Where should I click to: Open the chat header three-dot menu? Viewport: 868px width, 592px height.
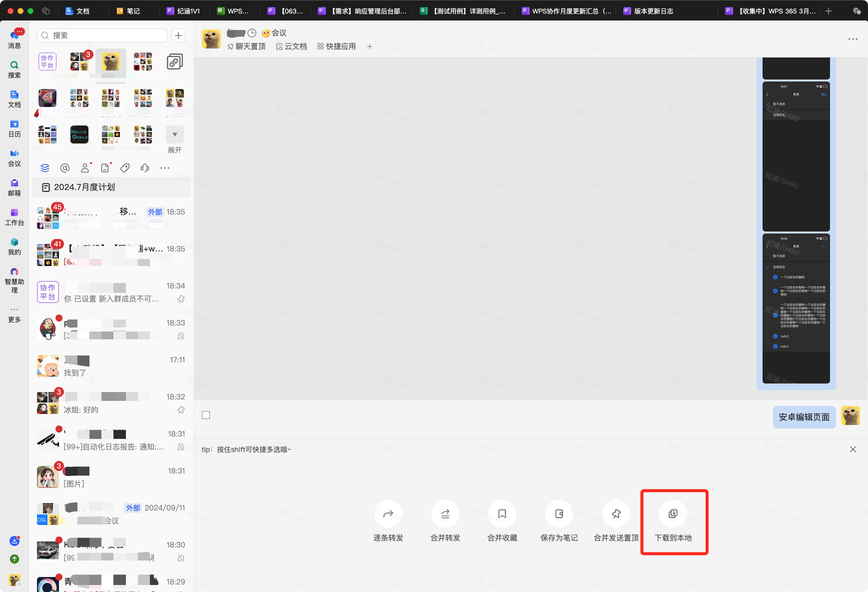pos(853,39)
